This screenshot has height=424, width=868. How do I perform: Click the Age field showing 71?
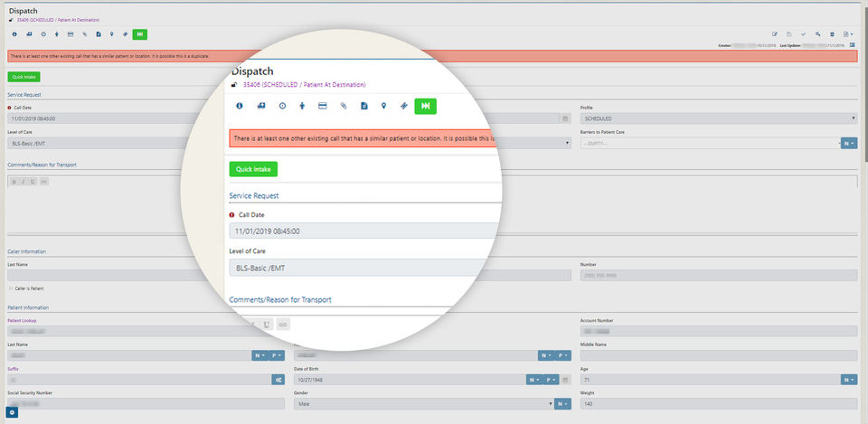tap(711, 380)
